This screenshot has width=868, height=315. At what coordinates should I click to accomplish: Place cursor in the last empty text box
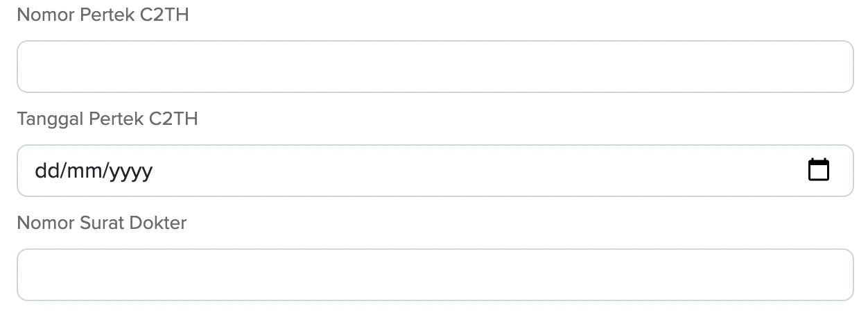click(x=435, y=275)
